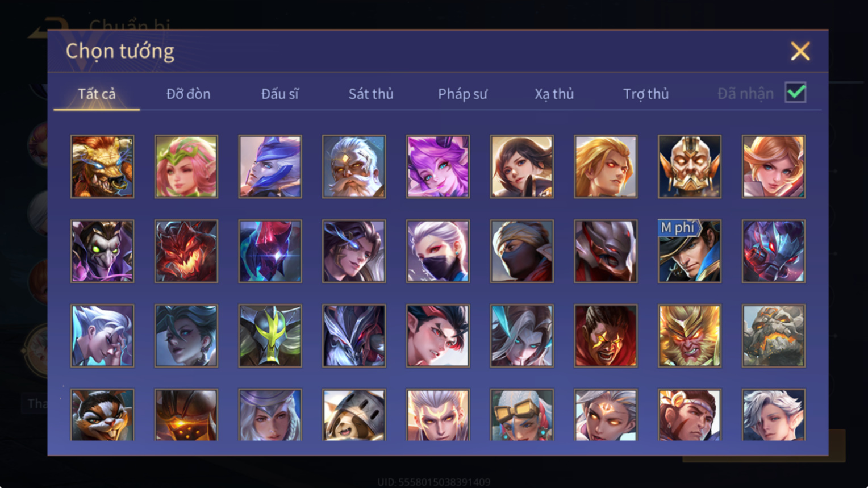Choose the green-eyed purple joker hero
Screen dimensions: 868x488
pyautogui.click(x=102, y=251)
